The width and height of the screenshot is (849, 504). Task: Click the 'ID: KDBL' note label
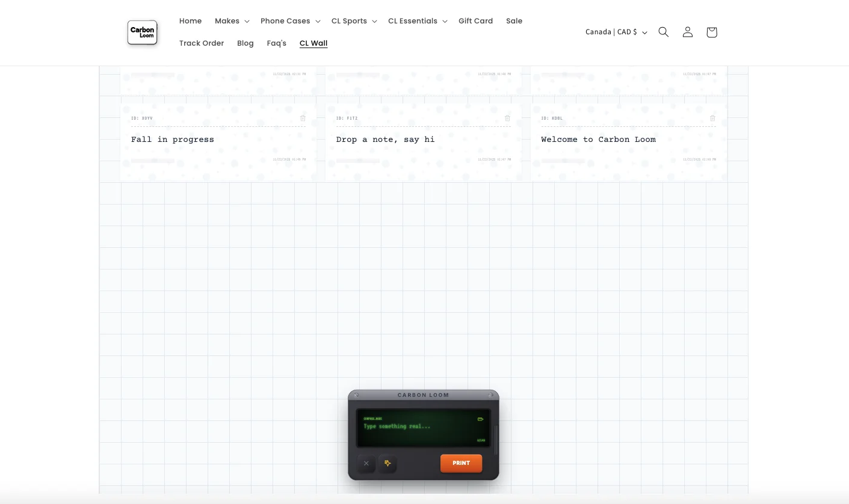point(552,118)
